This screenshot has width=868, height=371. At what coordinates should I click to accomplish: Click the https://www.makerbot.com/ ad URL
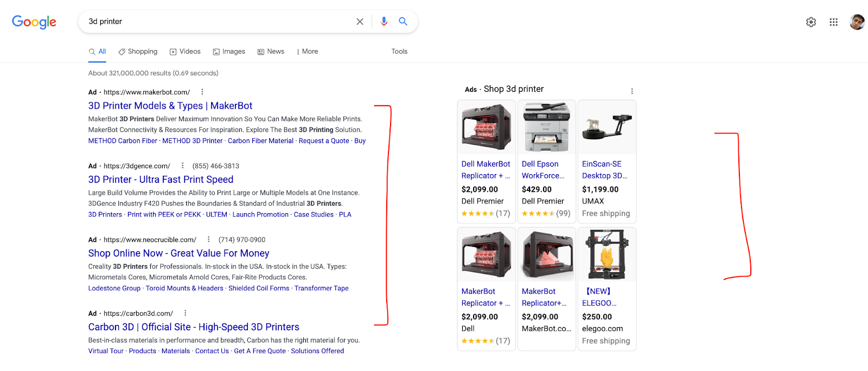147,92
